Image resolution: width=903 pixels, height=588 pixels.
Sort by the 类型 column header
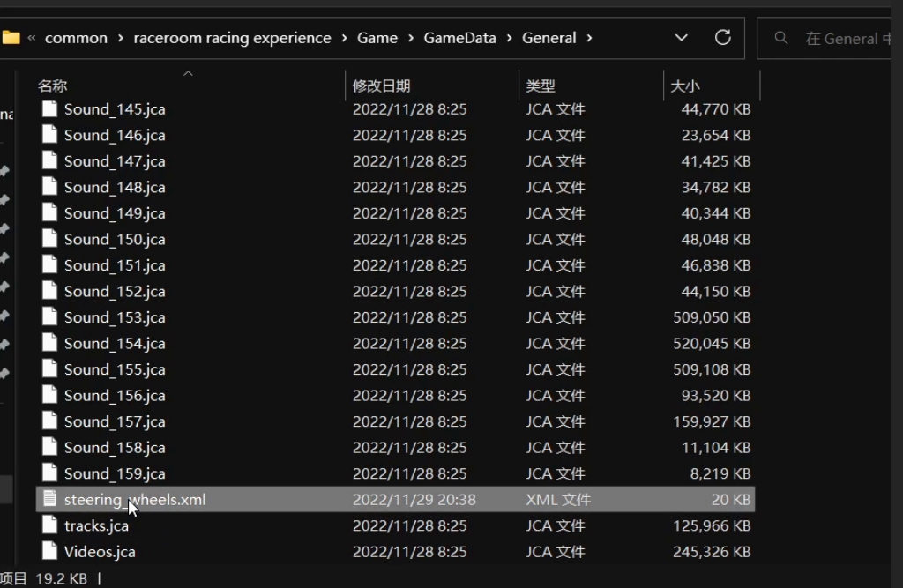point(541,86)
